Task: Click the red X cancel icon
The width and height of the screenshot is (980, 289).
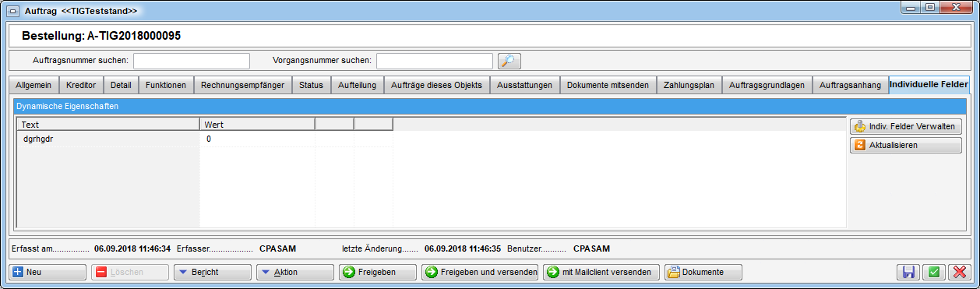Action: [959, 272]
